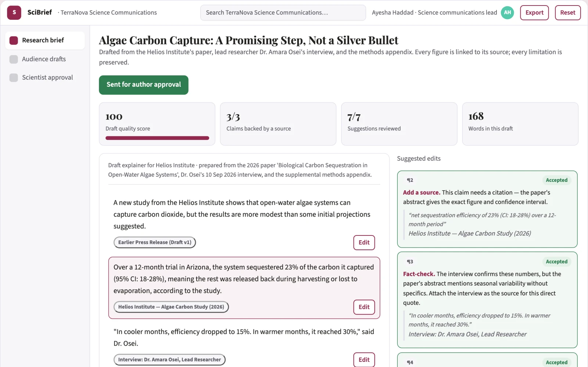Select the Research brief sidebar icon
588x367 pixels.
point(14,40)
